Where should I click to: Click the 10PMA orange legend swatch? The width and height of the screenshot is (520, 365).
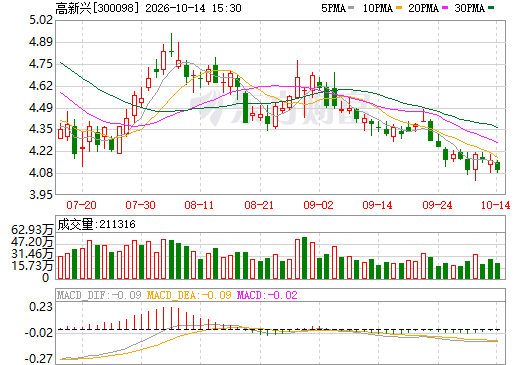(x=398, y=8)
